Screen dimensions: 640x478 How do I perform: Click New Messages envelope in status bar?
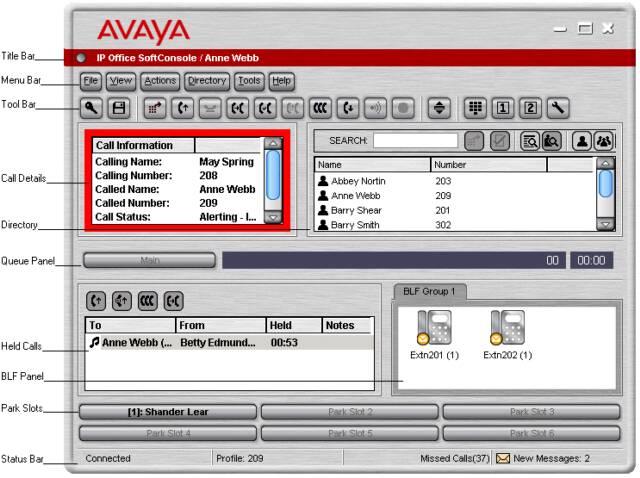[502, 458]
